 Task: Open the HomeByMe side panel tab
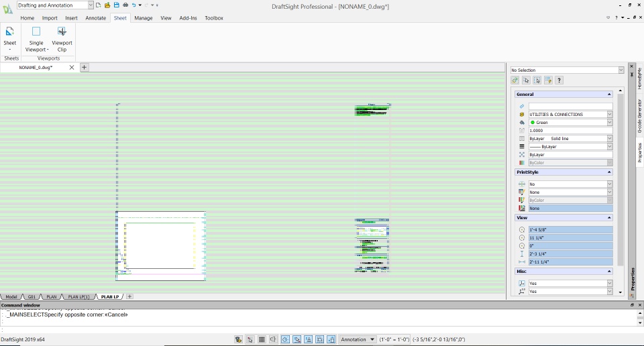[x=639, y=78]
